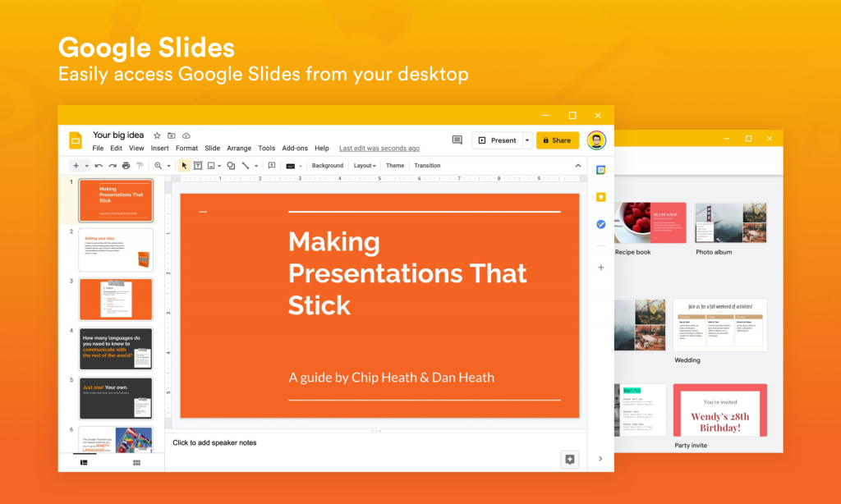841x504 pixels.
Task: Click the move to folder icon
Action: (x=172, y=135)
